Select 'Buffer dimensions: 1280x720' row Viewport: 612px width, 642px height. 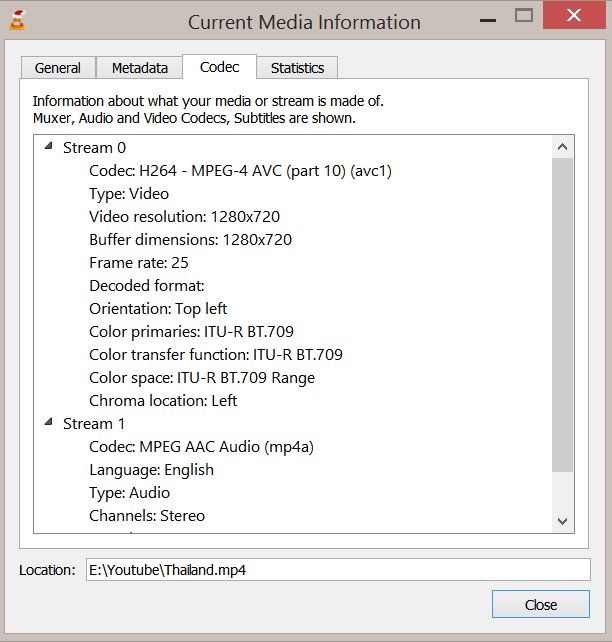[x=190, y=240]
